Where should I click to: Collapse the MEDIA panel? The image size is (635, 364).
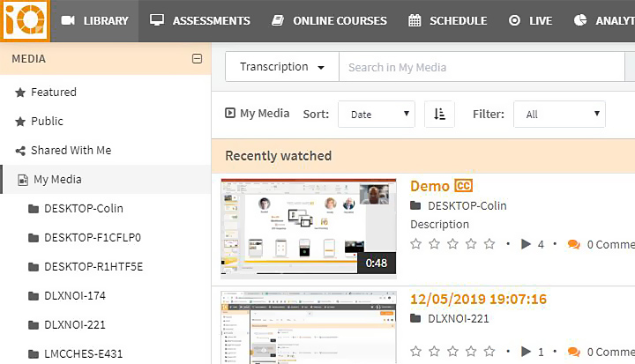[197, 59]
